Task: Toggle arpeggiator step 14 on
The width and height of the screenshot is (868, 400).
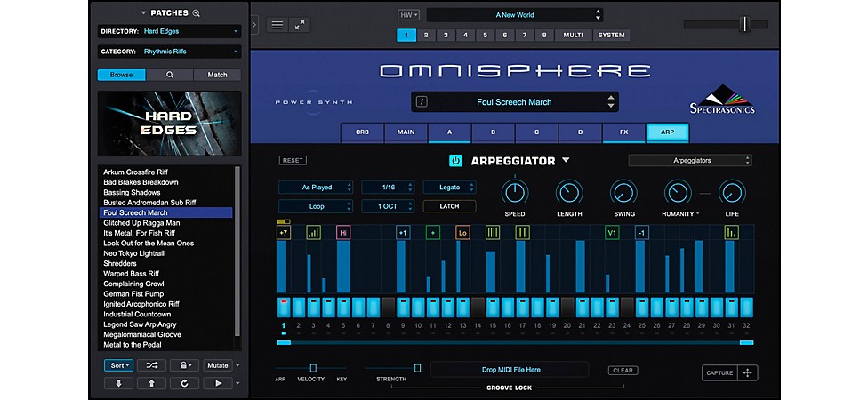Action: [478, 307]
